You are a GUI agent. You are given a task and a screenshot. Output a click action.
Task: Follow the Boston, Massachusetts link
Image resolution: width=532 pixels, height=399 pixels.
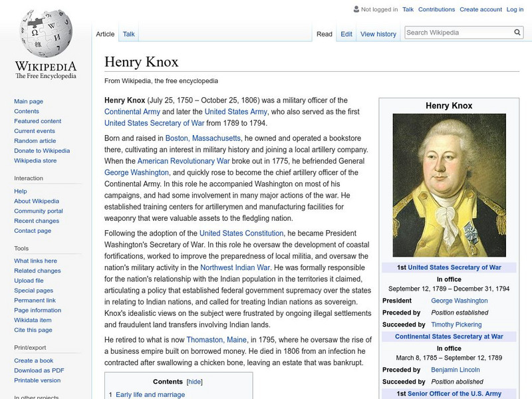point(203,138)
